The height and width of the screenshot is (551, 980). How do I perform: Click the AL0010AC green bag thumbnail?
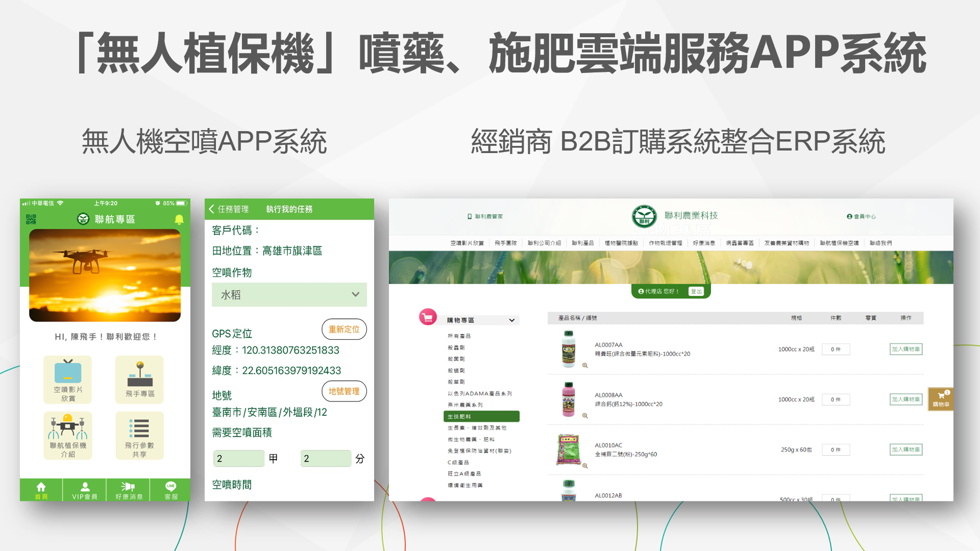coord(568,449)
